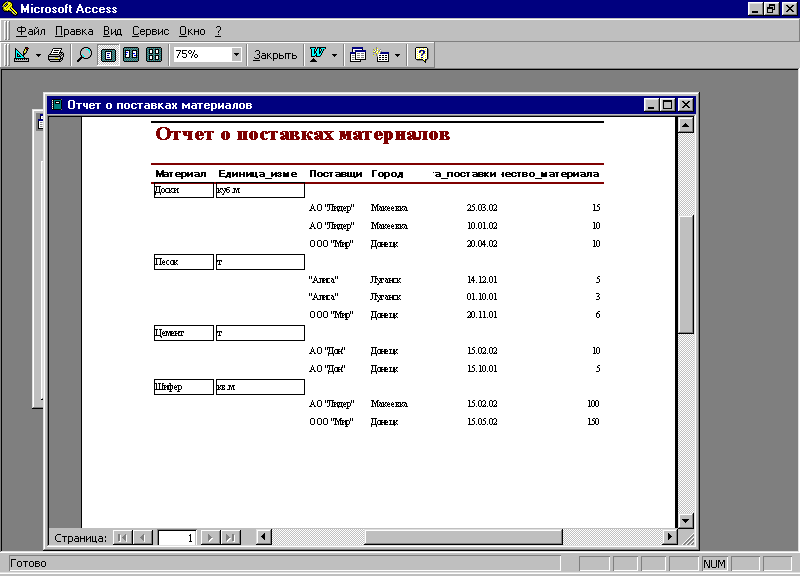This screenshot has width=800, height=576.
Task: Click the Закрыть button
Action: tap(275, 55)
